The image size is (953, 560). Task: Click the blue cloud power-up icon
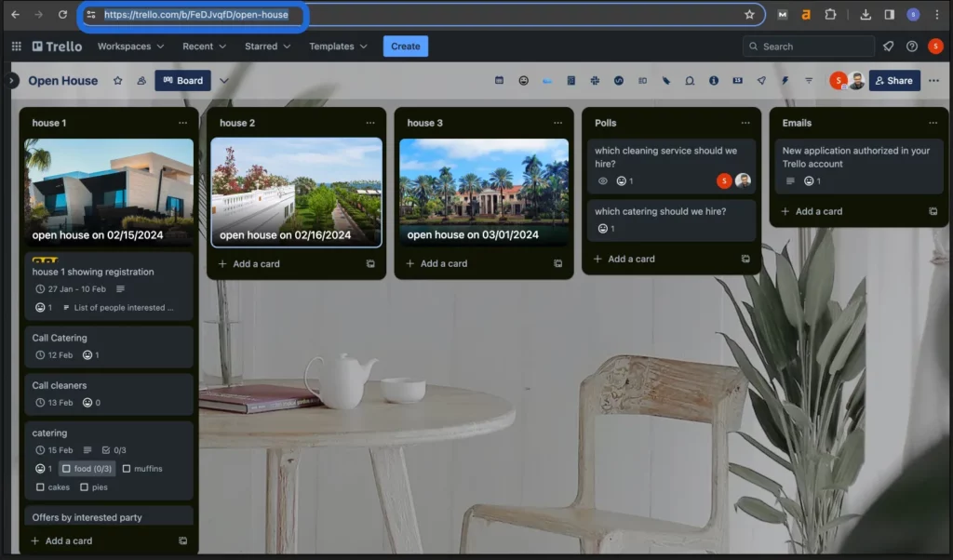coord(547,80)
